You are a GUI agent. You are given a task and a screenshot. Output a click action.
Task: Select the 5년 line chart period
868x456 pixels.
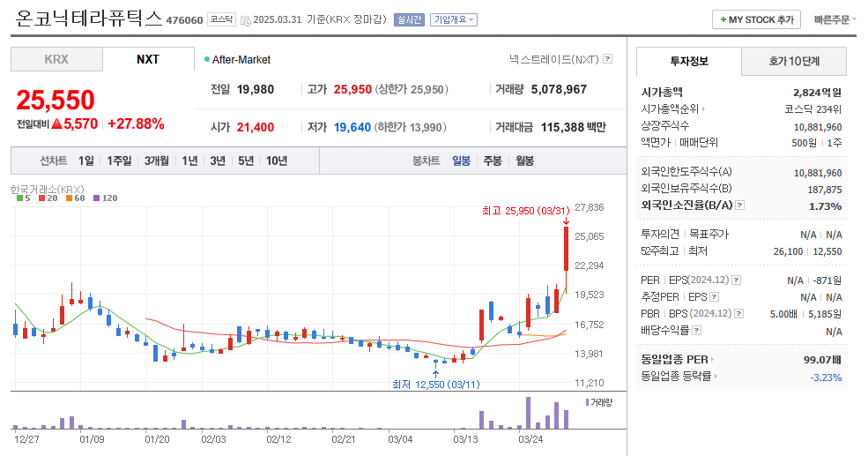click(246, 161)
